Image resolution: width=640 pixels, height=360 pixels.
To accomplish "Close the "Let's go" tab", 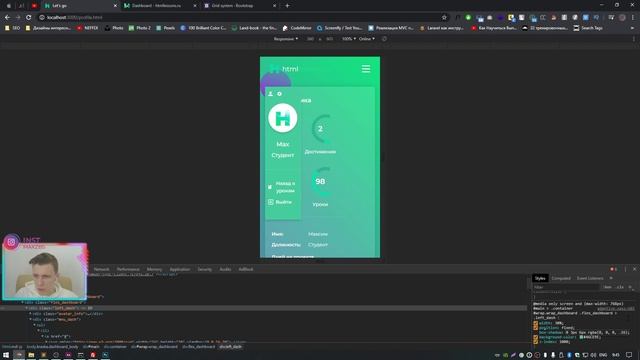I will [x=115, y=6].
